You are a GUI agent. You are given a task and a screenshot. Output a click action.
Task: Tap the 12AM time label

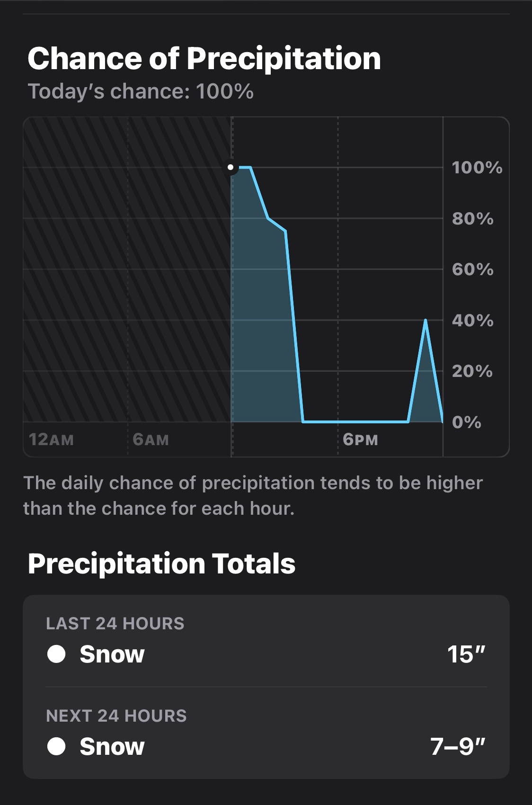tap(51, 439)
